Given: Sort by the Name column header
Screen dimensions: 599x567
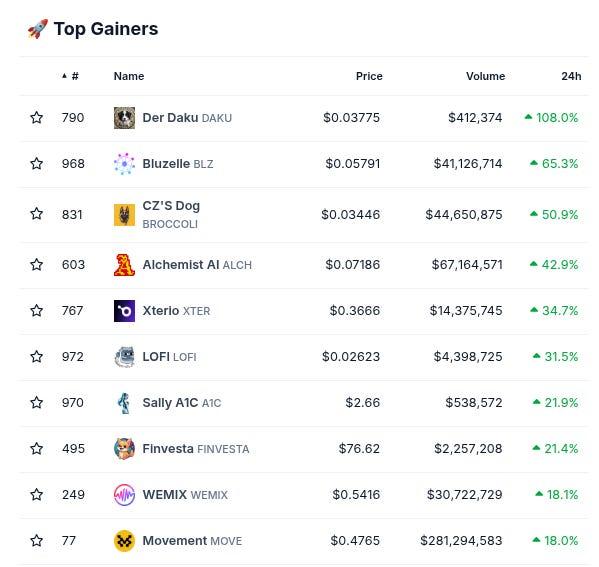Looking at the screenshot, I should click(129, 76).
